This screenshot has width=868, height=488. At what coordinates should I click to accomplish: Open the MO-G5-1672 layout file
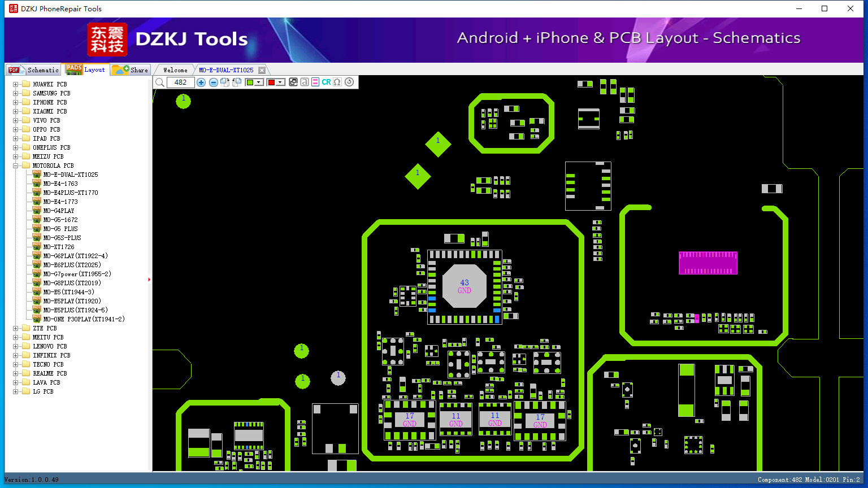60,220
